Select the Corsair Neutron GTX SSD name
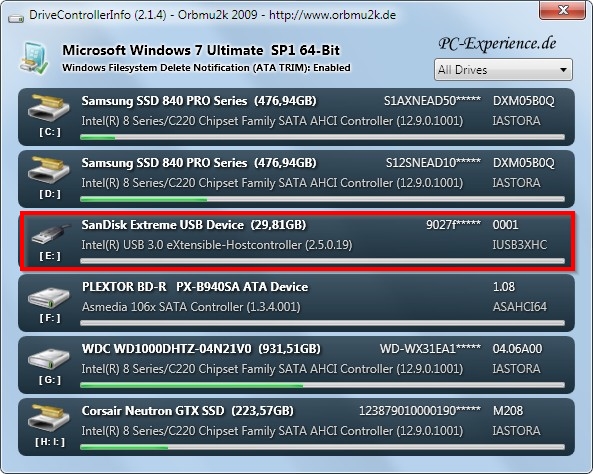The width and height of the screenshot is (593, 474). (153, 411)
